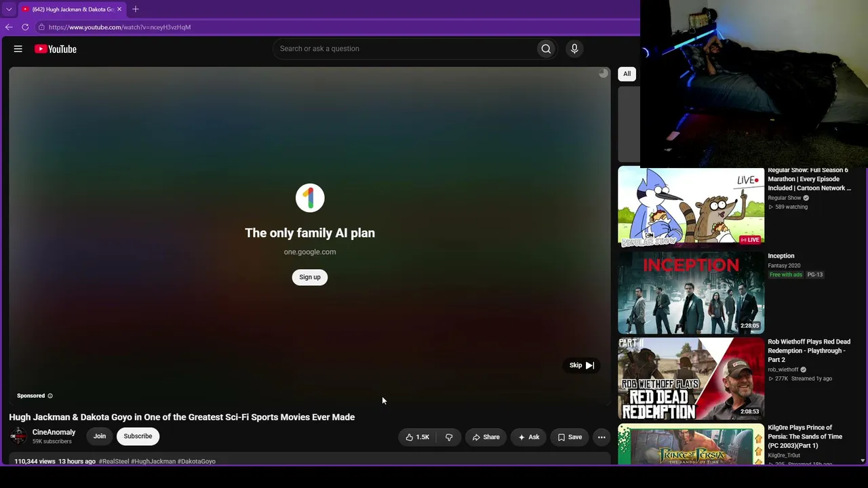Join the CineAnomaly channel membership
The image size is (868, 488).
click(100, 436)
